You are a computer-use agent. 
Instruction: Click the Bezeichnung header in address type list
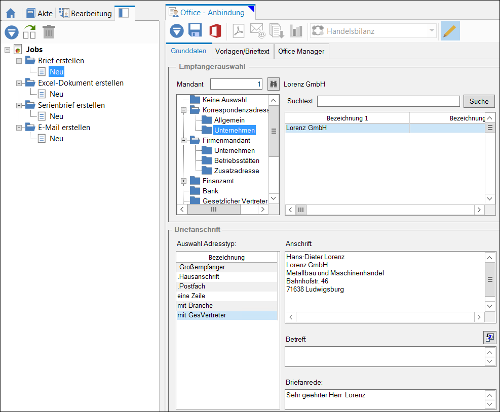(x=227, y=257)
